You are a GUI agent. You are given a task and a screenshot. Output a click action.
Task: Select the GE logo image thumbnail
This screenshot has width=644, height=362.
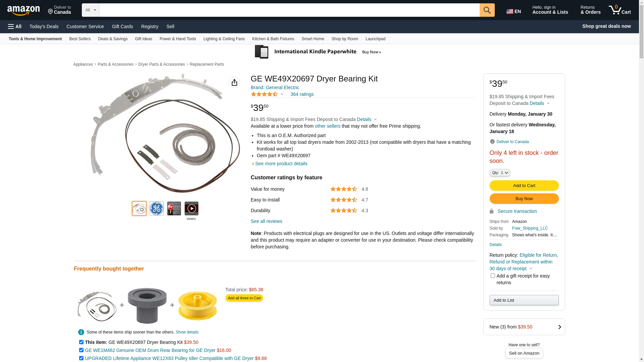point(156,208)
